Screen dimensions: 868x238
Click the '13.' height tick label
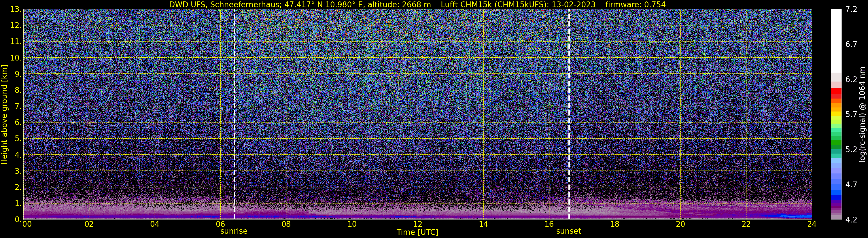pyautogui.click(x=16, y=10)
